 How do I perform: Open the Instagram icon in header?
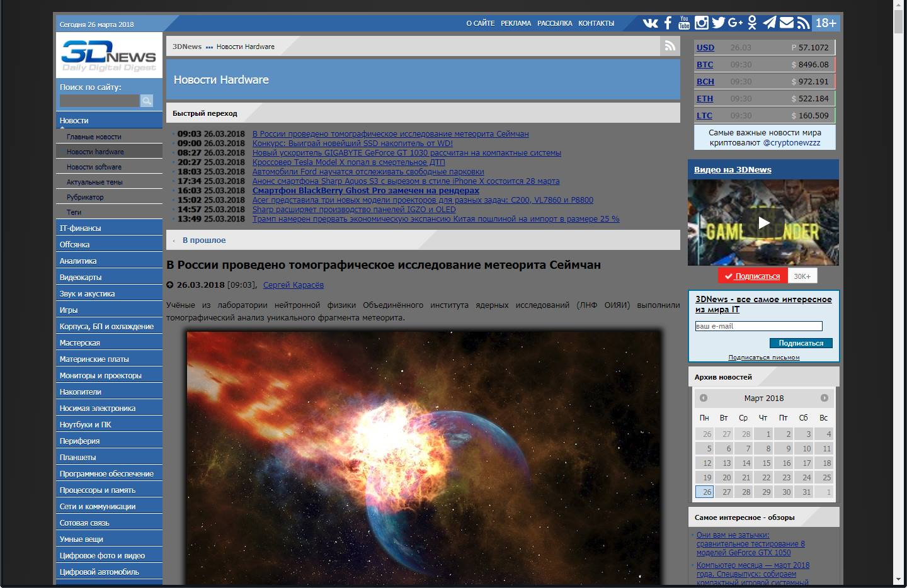700,23
